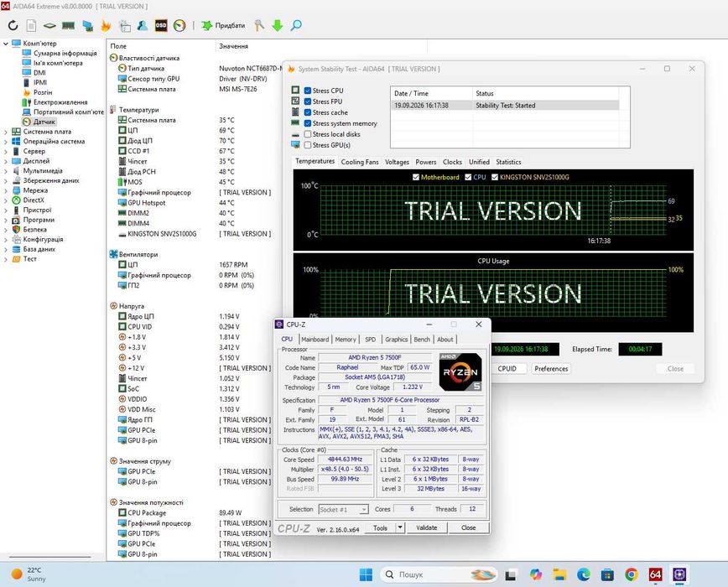Image resolution: width=728 pixels, height=587 pixels.
Task: Open the Memory tab in CPU-Z
Action: pyautogui.click(x=346, y=340)
